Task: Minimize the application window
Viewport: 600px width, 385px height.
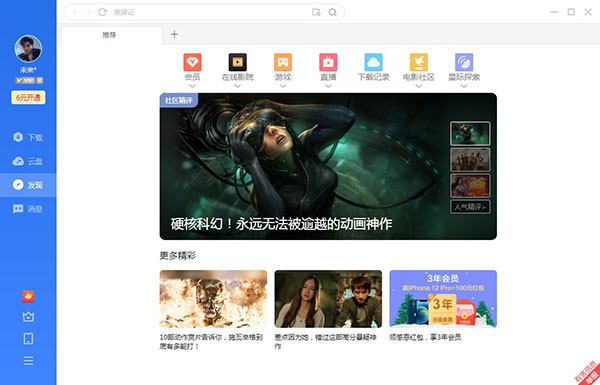Action: pyautogui.click(x=554, y=12)
